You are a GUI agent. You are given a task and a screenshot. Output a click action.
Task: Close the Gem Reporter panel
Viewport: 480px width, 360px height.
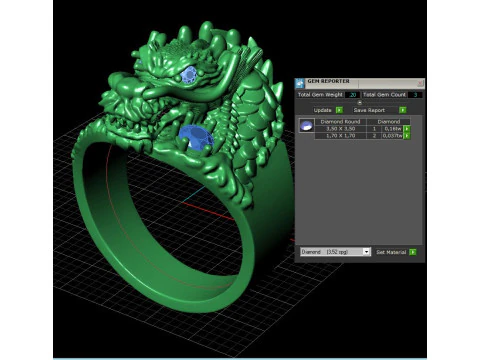pos(420,83)
